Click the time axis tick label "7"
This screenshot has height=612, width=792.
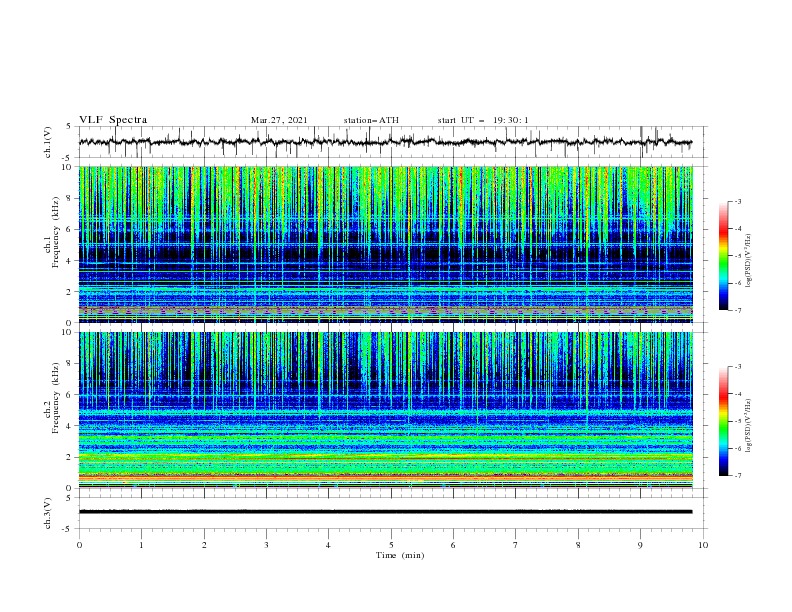516,545
